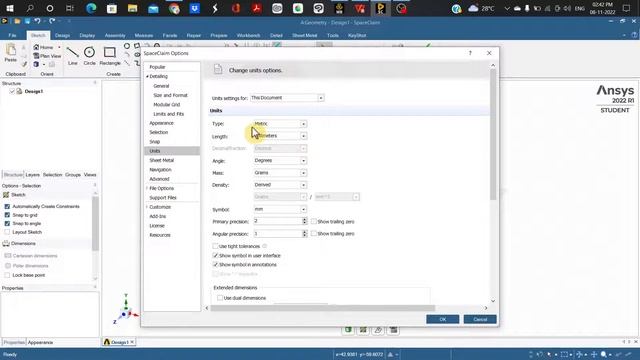Open taskbar search magnifier
Viewport: 640px width, 360px height.
pyautogui.click(x=30, y=8)
